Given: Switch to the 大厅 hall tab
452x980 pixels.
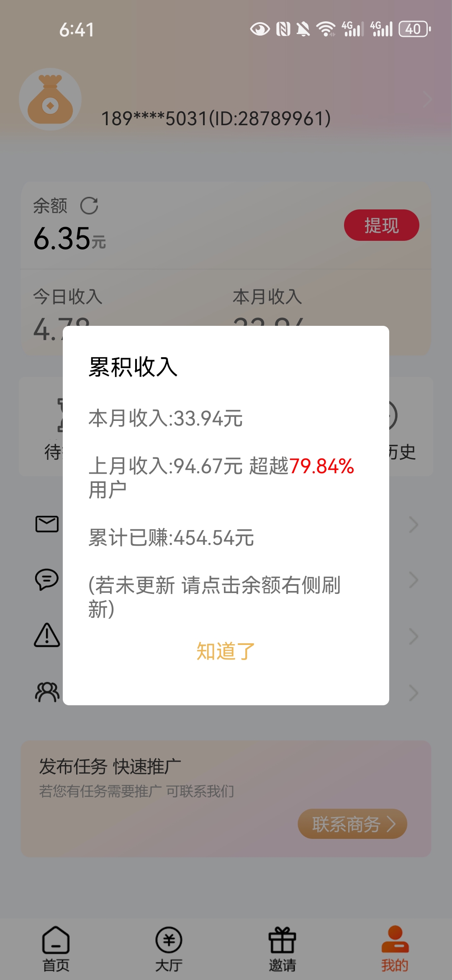Looking at the screenshot, I should pyautogui.click(x=169, y=949).
